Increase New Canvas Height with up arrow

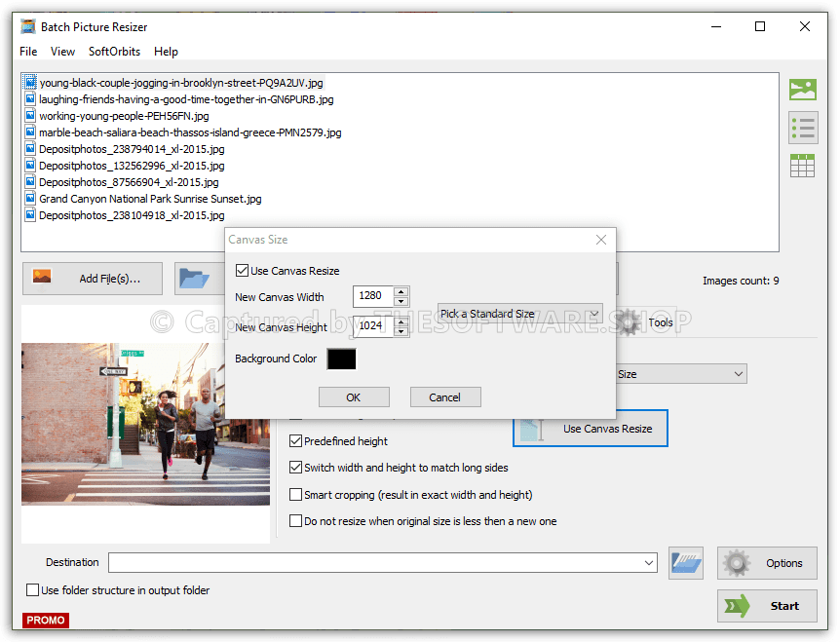(x=401, y=321)
